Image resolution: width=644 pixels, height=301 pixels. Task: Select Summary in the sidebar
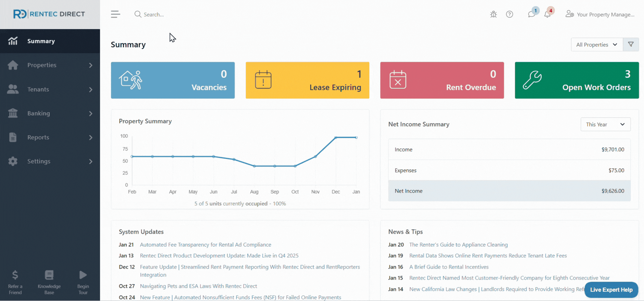point(50,41)
